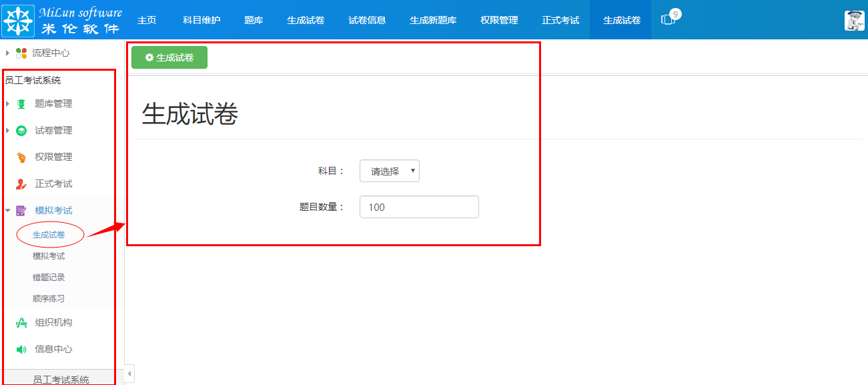Viewport: 868px width, 385px height.
Task: Click the 正式考试 person icon
Action: tap(21, 183)
